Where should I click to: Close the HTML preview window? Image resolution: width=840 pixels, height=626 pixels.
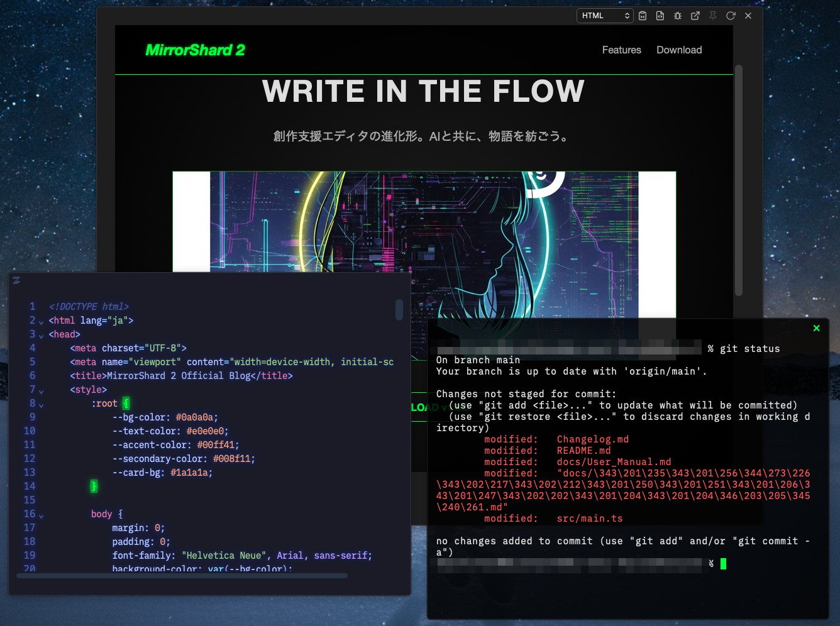[x=748, y=16]
